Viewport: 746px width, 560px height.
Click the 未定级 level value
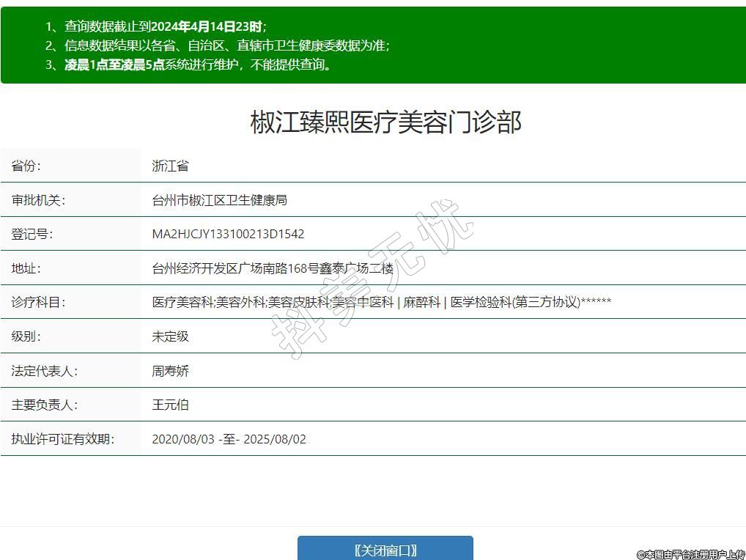click(170, 336)
